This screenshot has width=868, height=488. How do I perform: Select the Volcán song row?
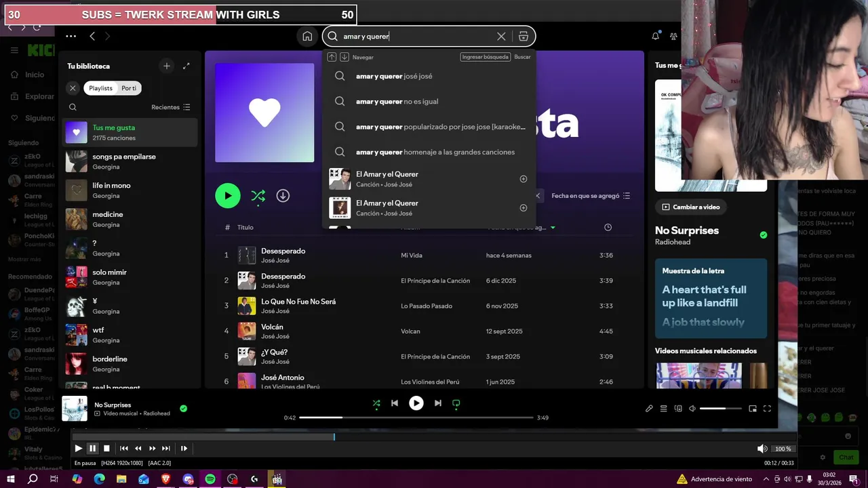425,331
